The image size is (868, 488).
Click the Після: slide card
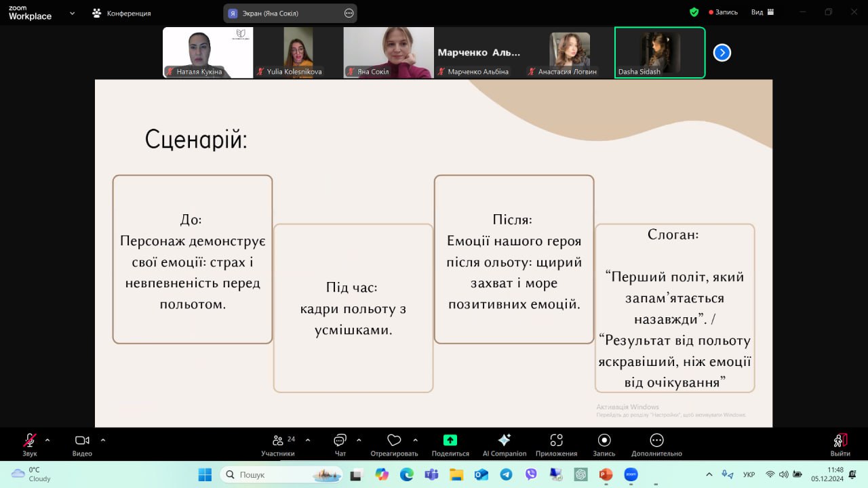pos(514,260)
